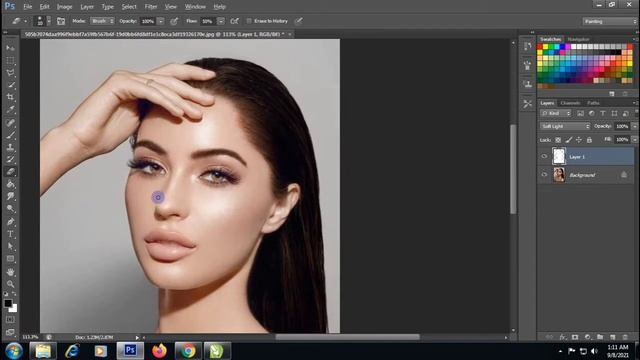The image size is (640, 360).
Task: Select Layer 1 thumbnail
Action: tap(559, 156)
